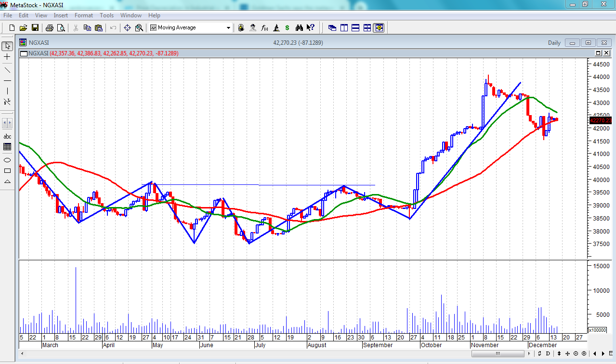The width and height of the screenshot is (616, 364).
Task: Save the chart with floppy icon
Action: tap(35, 28)
